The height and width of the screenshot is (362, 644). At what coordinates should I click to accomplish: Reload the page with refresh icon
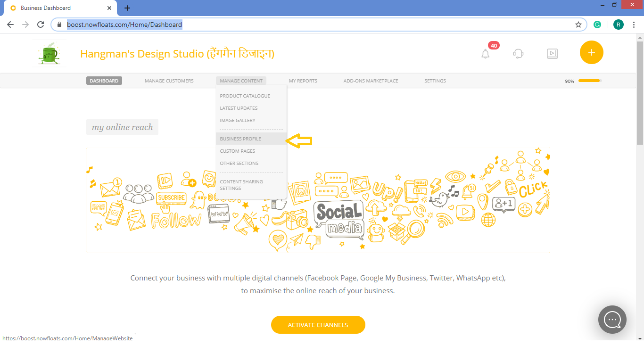click(41, 25)
